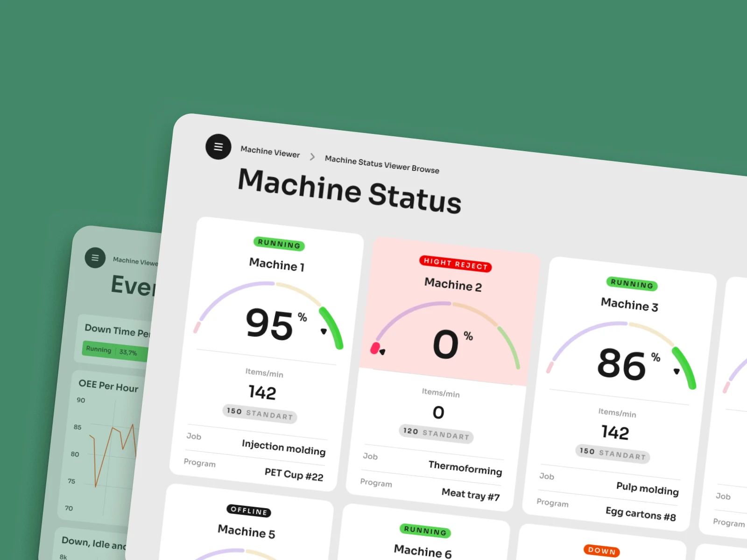Open the Machine 1 card title
The height and width of the screenshot is (560, 747).
click(x=277, y=265)
